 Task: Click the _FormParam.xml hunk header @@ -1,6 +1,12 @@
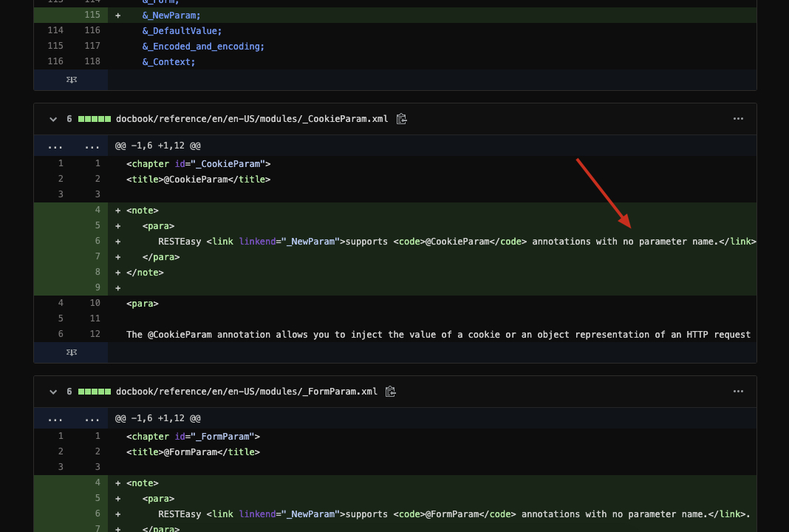158,419
